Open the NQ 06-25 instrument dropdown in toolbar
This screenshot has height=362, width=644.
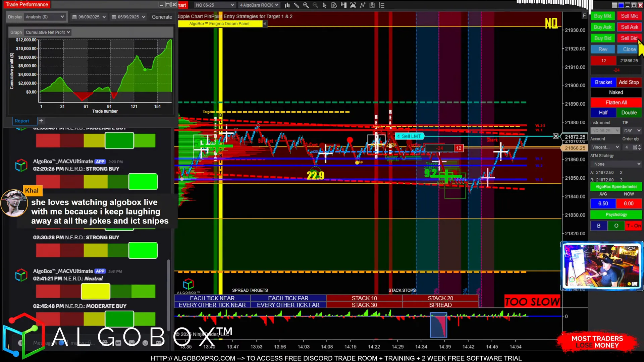tap(215, 5)
